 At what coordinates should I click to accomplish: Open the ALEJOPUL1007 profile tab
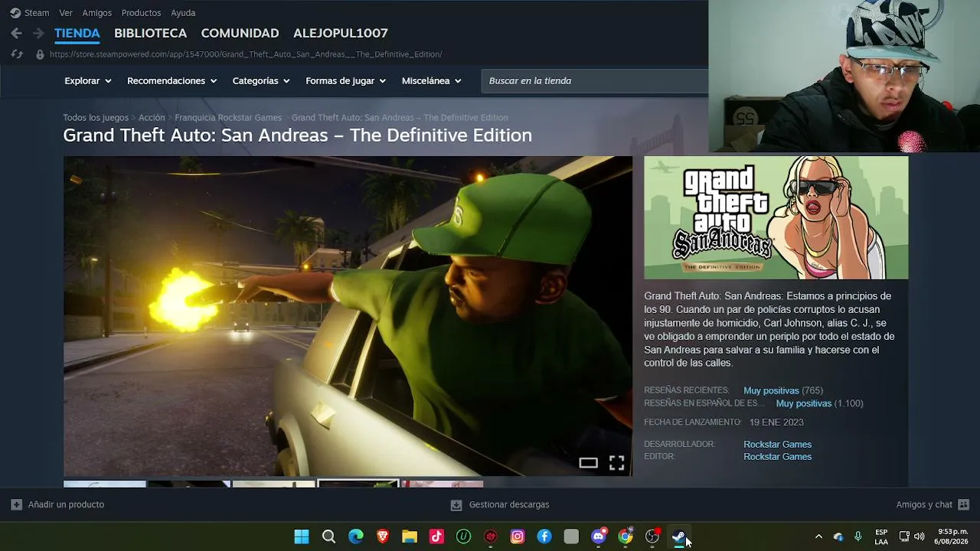tap(341, 34)
